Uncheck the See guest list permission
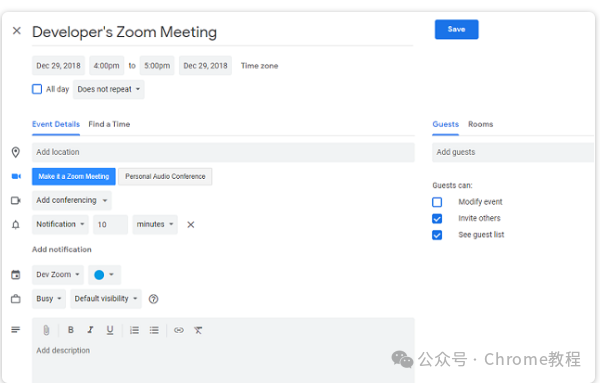The image size is (600, 383). pos(437,235)
